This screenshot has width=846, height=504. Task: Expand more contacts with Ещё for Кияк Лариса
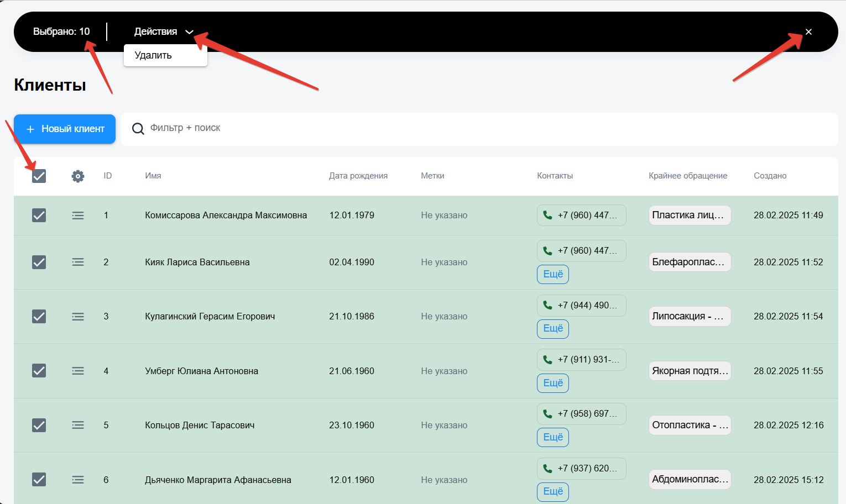pyautogui.click(x=553, y=274)
